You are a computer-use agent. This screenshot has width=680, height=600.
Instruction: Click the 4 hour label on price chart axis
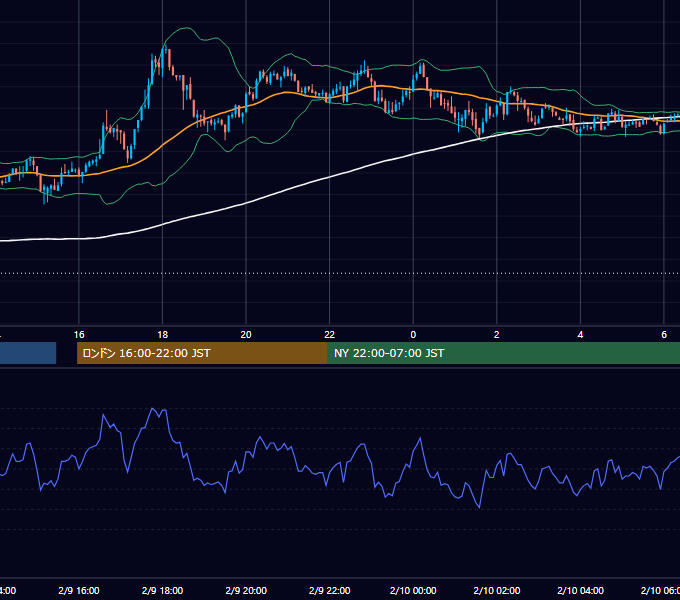click(x=580, y=335)
